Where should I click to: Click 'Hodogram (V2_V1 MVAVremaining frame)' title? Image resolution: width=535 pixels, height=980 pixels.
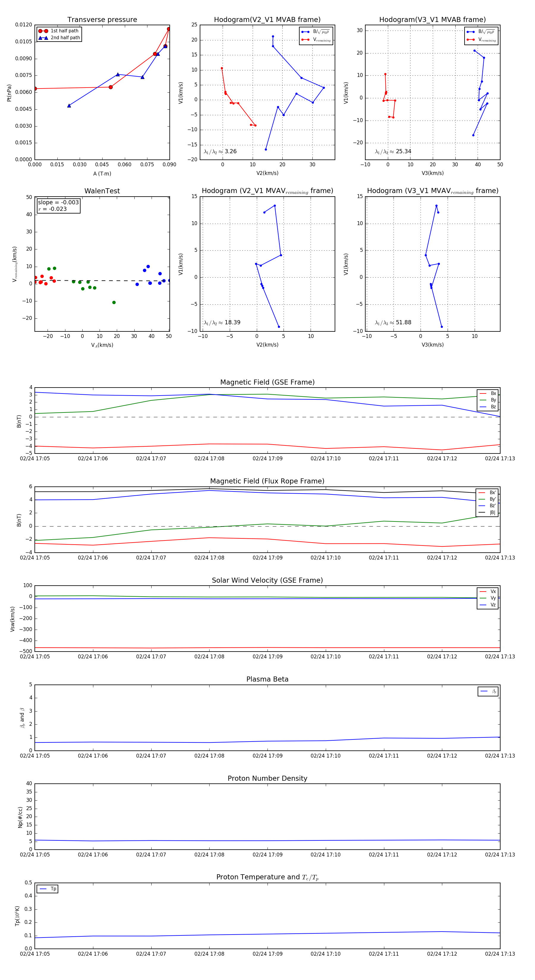pyautogui.click(x=267, y=191)
